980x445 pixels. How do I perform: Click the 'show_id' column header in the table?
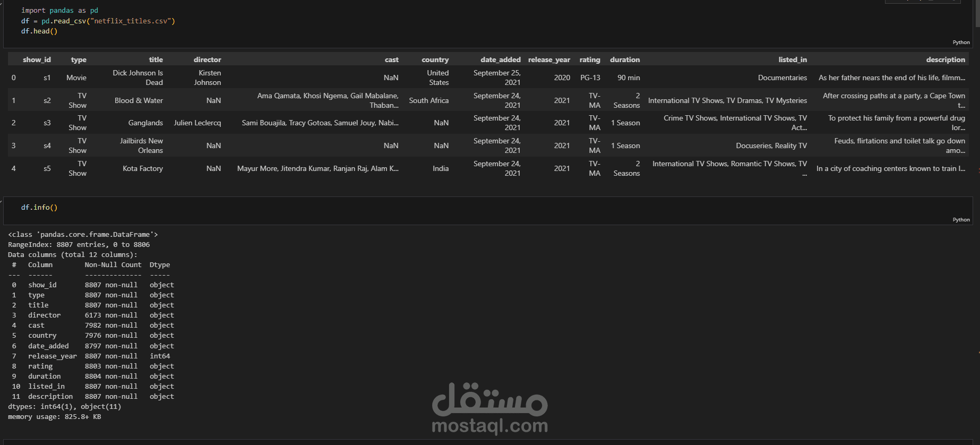[x=37, y=60]
